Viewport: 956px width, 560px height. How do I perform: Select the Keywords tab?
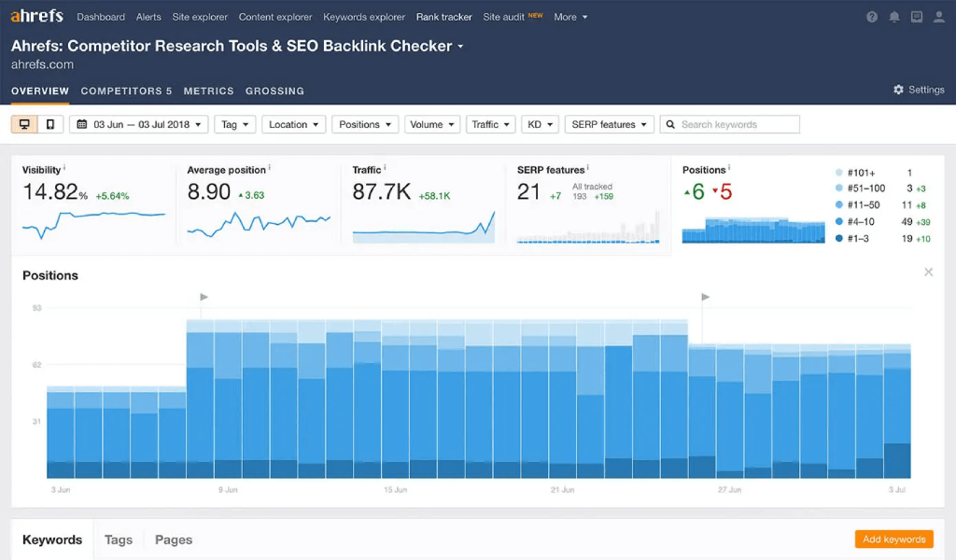(52, 539)
